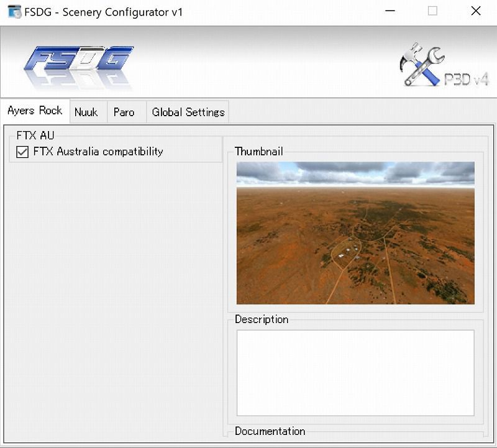Click the hammer and wrench tools icon
Screen dimensions: 497x448
[x=421, y=65]
